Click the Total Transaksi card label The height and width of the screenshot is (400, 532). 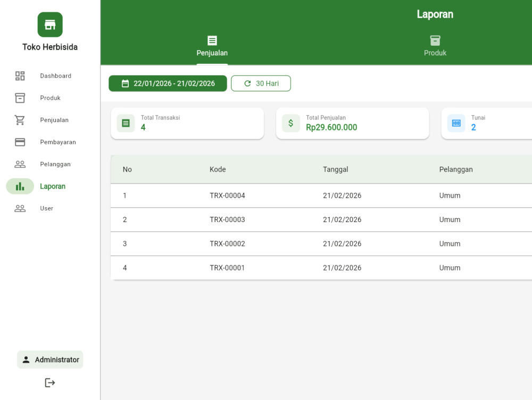tap(161, 118)
